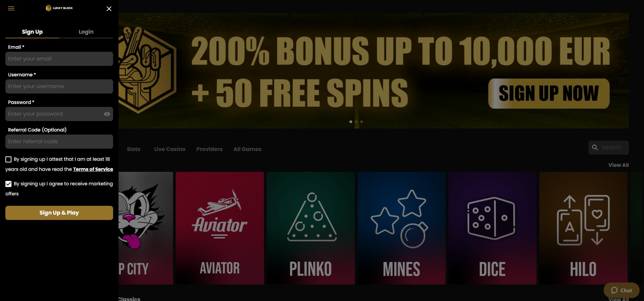Screen dimensions: 644x301
Task: Click the search magnifier icon
Action: point(595,148)
